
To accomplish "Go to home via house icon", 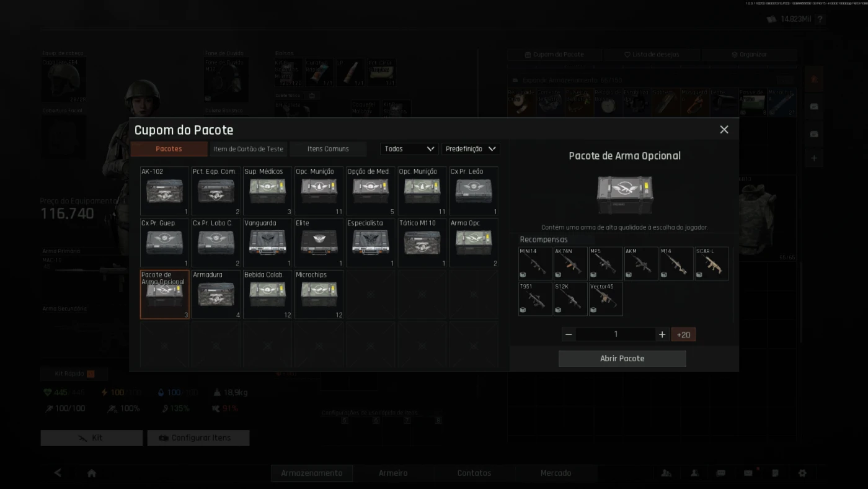I will (x=92, y=473).
